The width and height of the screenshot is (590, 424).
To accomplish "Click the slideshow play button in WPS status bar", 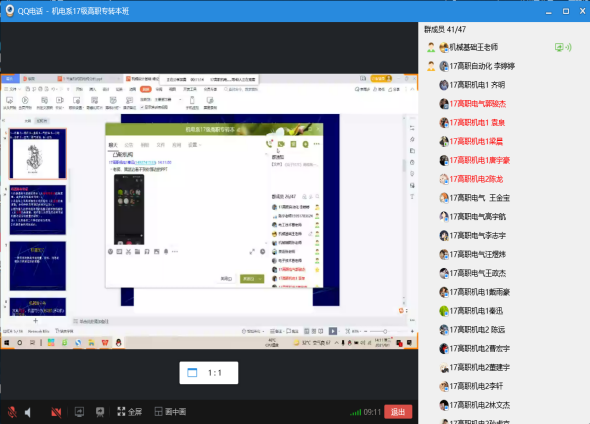I will (x=333, y=331).
